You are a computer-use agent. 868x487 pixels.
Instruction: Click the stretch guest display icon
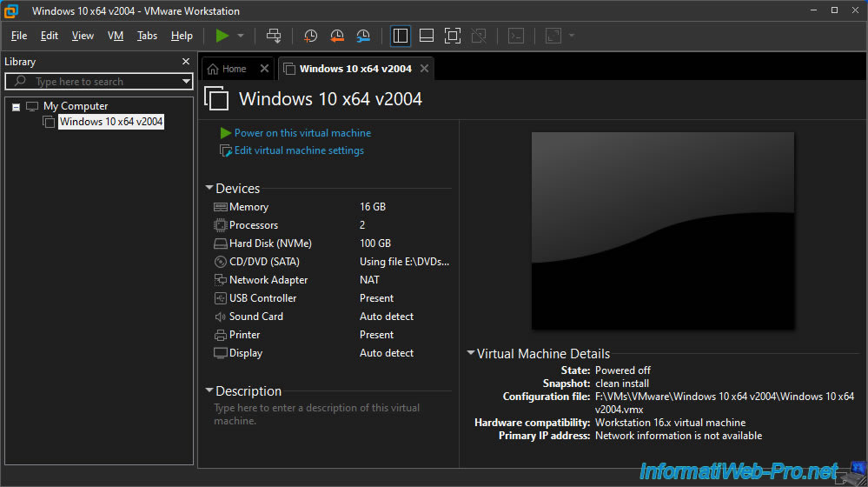[553, 36]
